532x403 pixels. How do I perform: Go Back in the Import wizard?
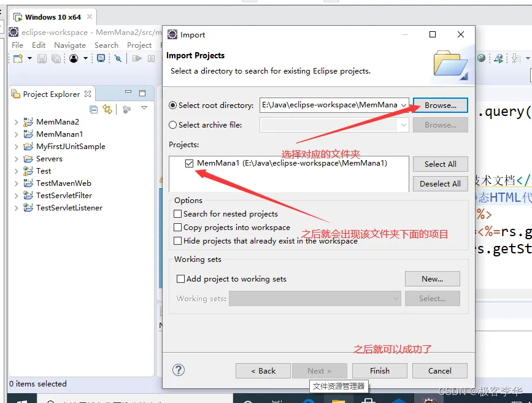(x=263, y=370)
